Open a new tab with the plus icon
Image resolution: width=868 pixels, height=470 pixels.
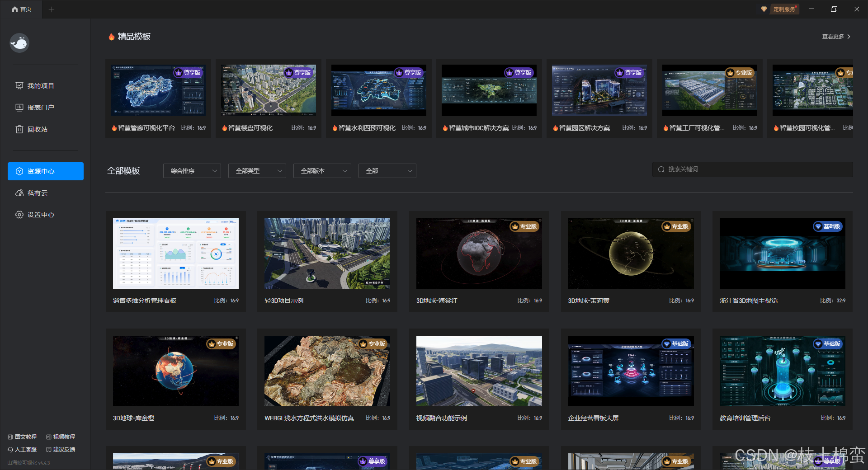(52, 9)
